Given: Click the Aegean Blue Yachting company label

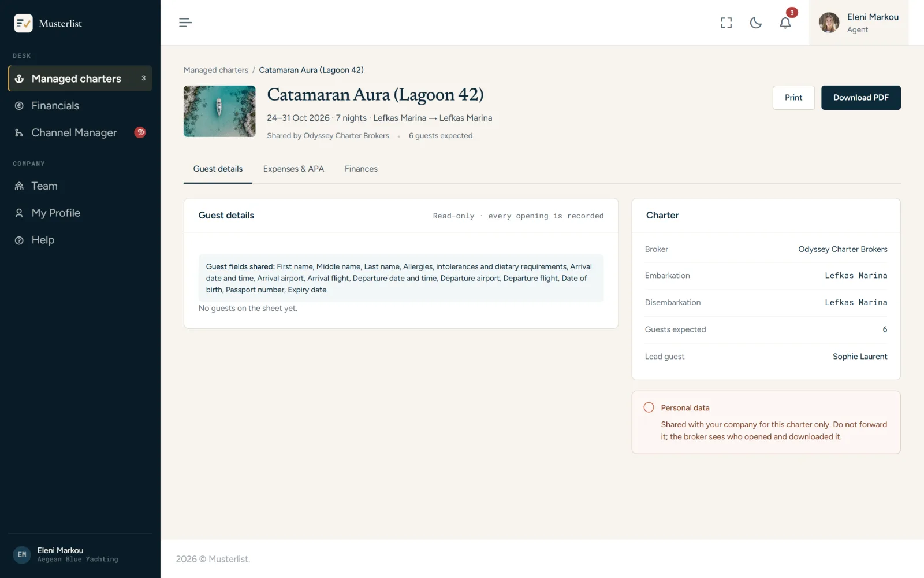Looking at the screenshot, I should 77,560.
